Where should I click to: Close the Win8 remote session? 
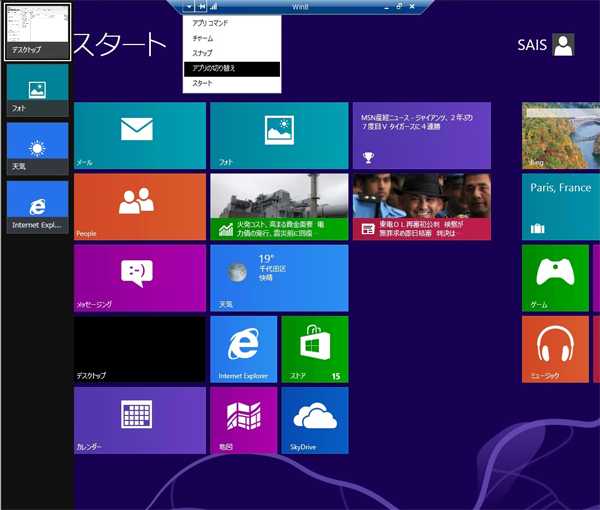(412, 6)
